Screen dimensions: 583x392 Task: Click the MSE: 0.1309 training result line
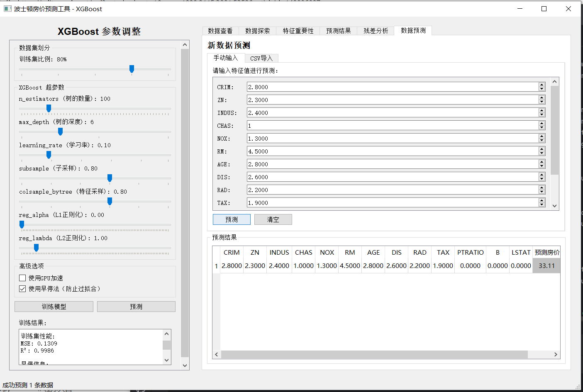click(39, 343)
